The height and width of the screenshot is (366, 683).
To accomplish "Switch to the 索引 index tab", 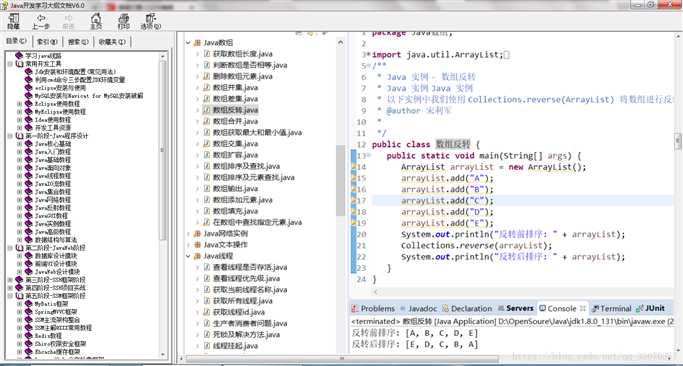I will click(47, 42).
